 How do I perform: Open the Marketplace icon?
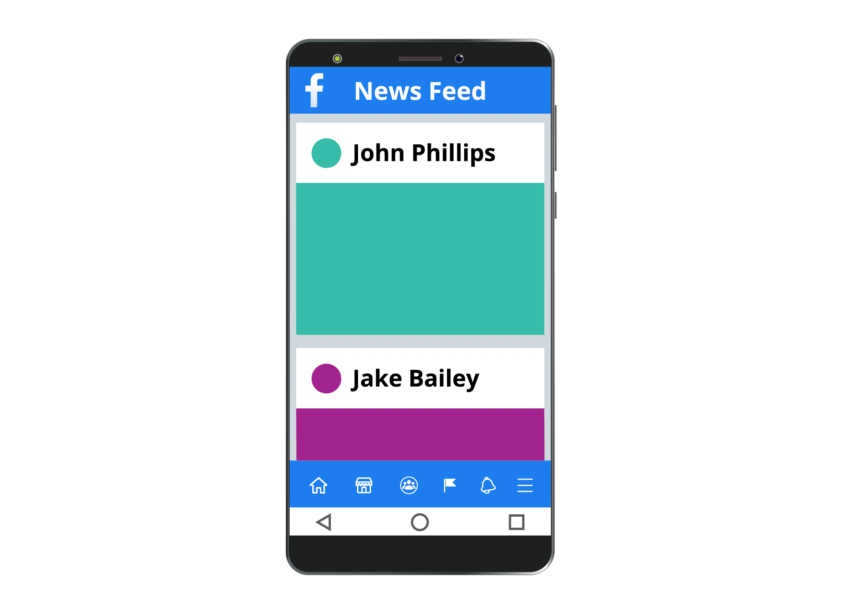pos(364,484)
